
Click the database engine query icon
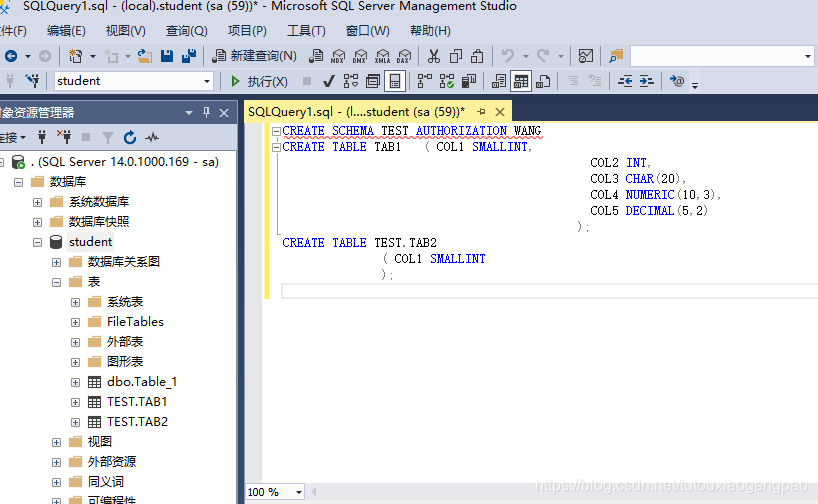point(316,56)
